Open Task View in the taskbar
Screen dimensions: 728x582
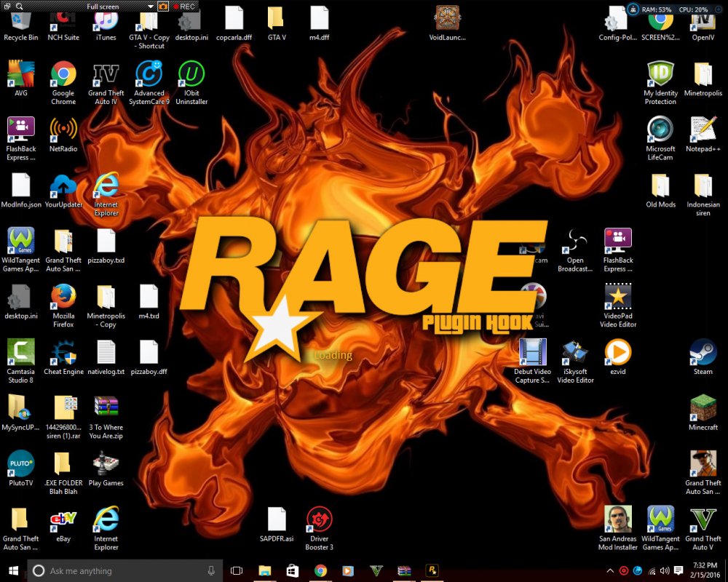[x=237, y=571]
